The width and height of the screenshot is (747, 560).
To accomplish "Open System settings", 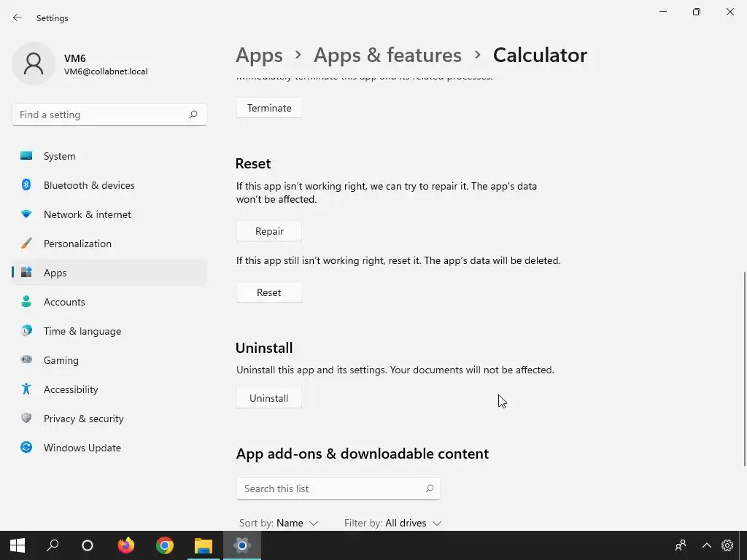I will tap(109, 156).
